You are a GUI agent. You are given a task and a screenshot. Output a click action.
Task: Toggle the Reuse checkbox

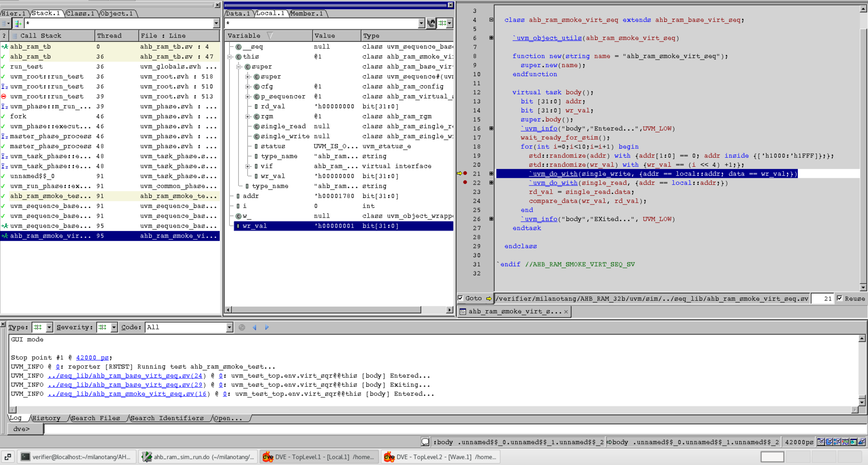(x=840, y=298)
